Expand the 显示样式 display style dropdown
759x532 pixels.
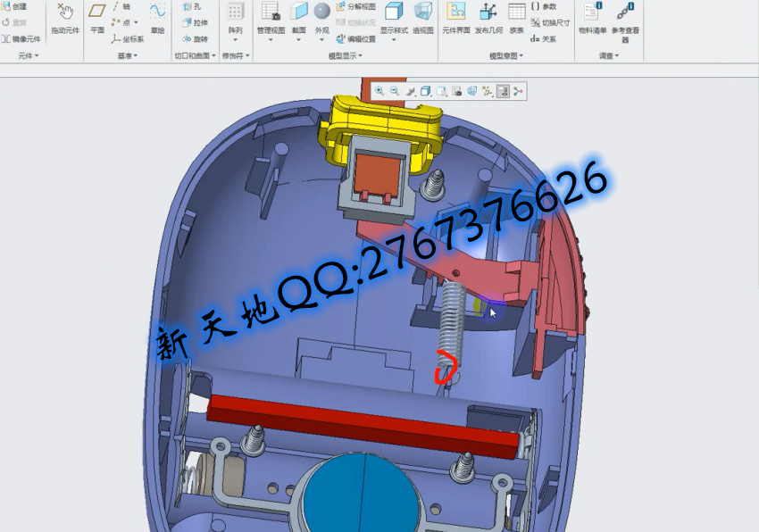[x=394, y=39]
